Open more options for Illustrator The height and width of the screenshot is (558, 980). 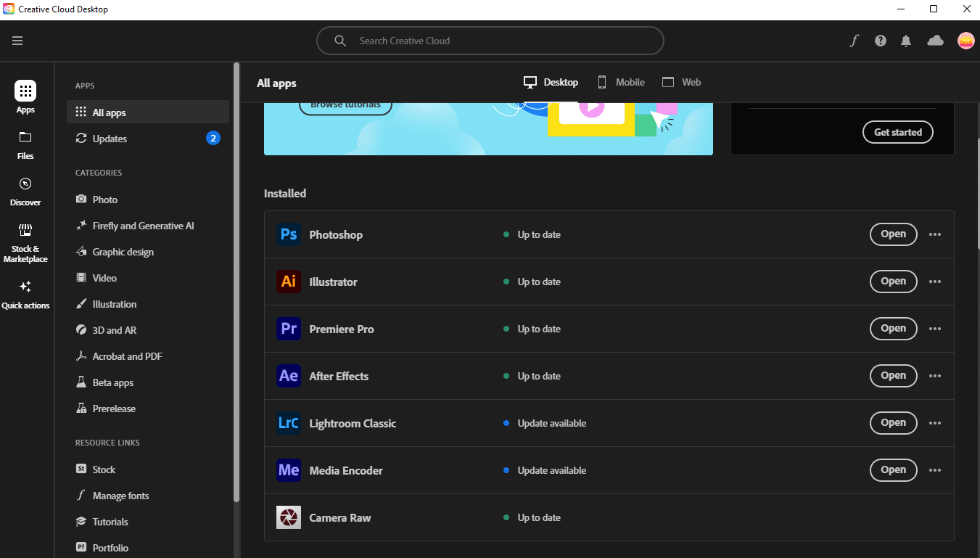(935, 282)
